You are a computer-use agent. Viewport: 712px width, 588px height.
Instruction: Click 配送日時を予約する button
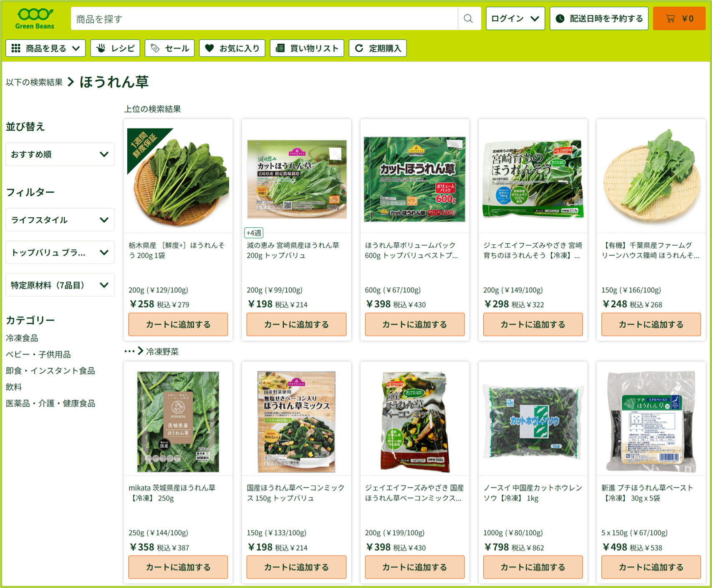(x=599, y=19)
